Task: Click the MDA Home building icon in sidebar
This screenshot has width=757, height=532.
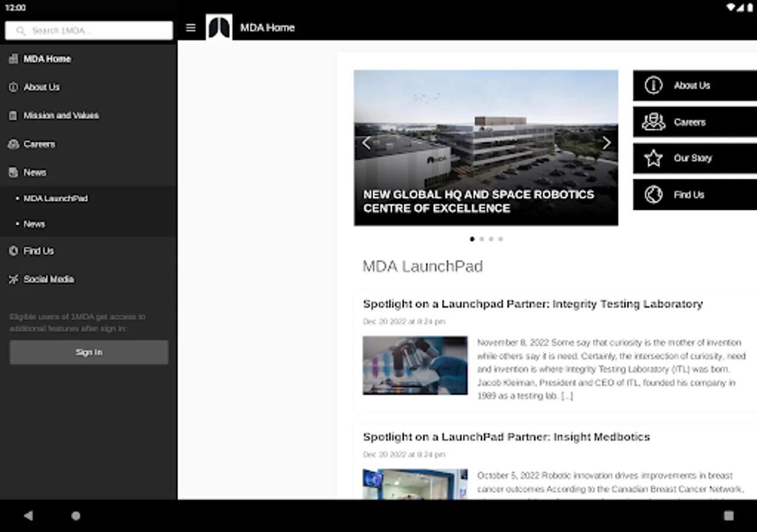Action: click(13, 59)
